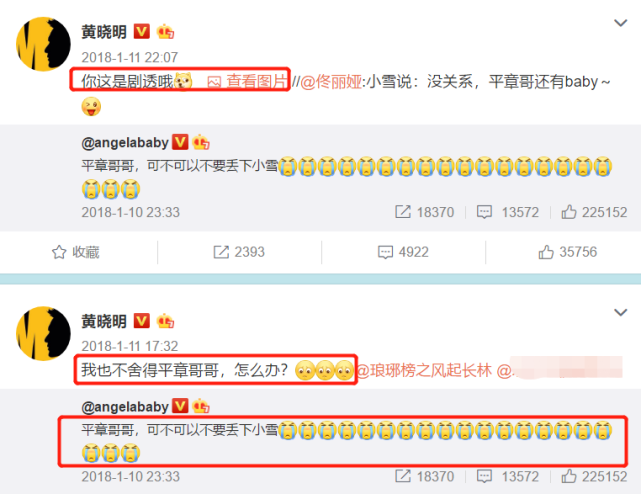The width and height of the screenshot is (641, 494).
Task: Open the first post's timestamp 2018-1-11 22:07
Action: tap(130, 57)
